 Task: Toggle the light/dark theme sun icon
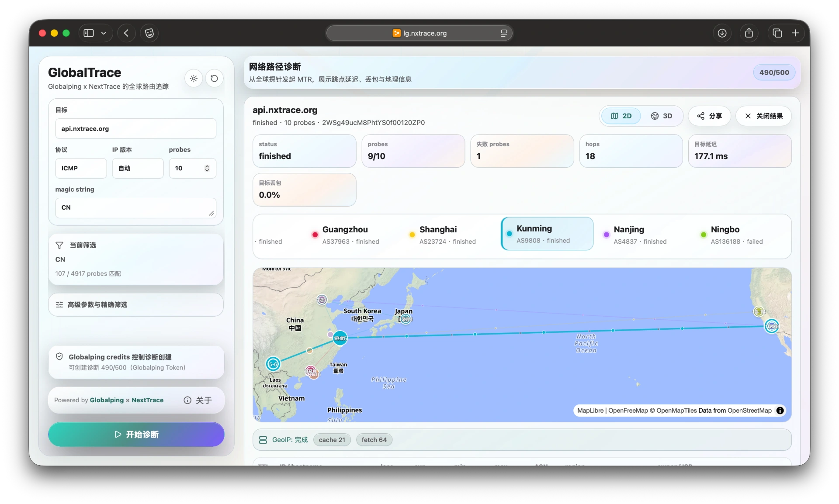194,79
